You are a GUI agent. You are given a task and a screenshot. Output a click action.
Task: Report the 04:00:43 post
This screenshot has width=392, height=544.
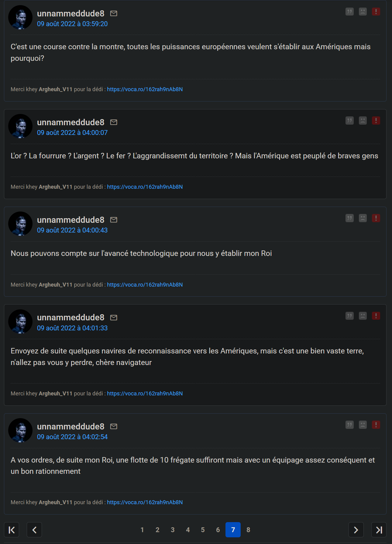pos(376,218)
